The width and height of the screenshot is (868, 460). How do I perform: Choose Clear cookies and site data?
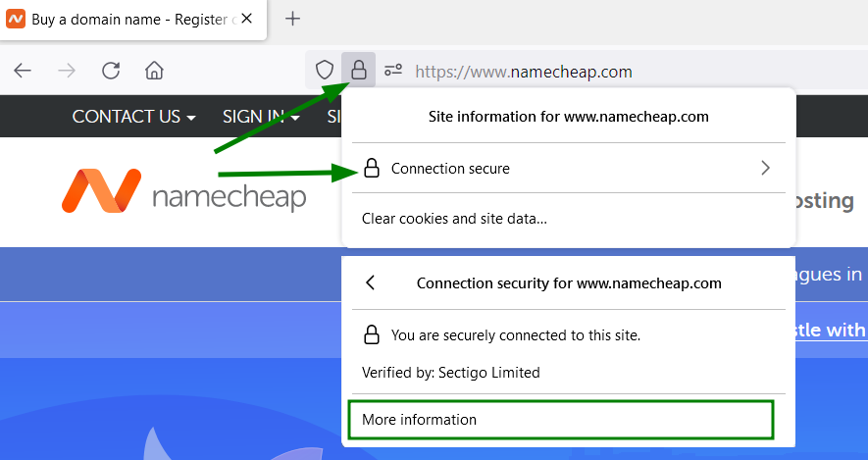454,219
